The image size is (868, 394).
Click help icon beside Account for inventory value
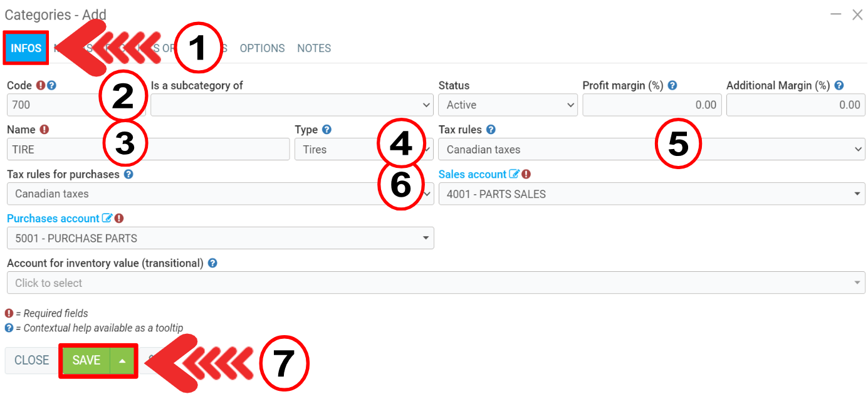point(212,263)
